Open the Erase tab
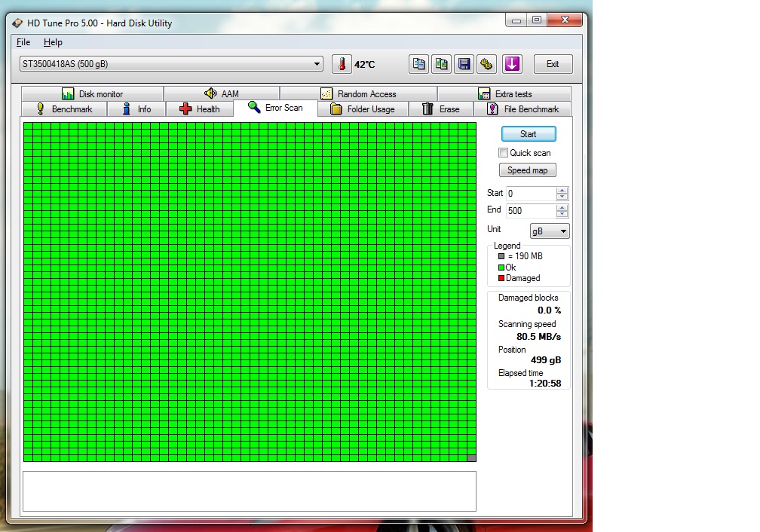 click(x=440, y=109)
